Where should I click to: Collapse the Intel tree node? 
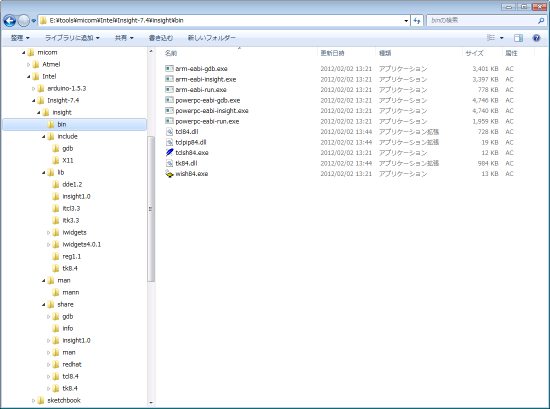tap(29, 76)
